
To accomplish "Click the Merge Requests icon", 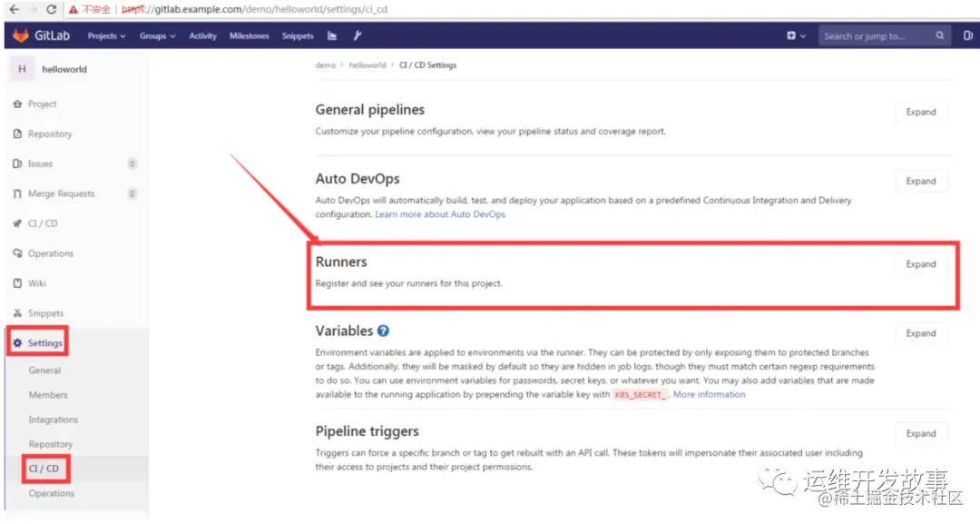I will click(17, 193).
